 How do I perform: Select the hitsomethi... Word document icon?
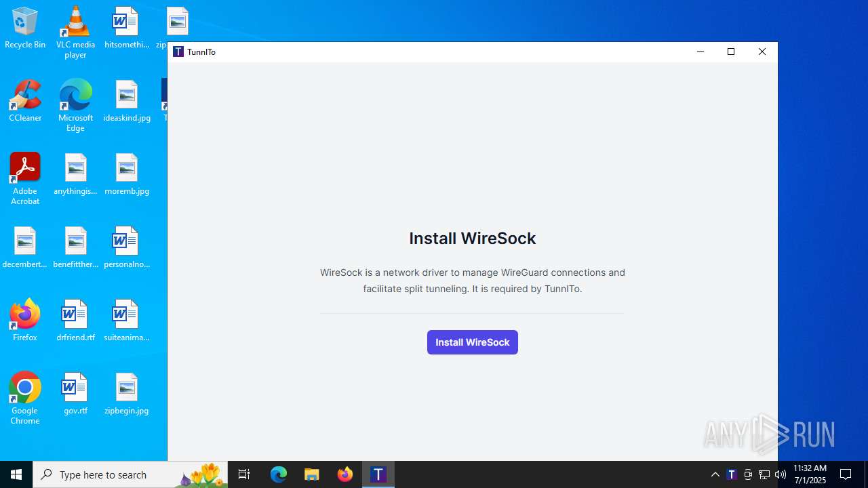(x=126, y=28)
